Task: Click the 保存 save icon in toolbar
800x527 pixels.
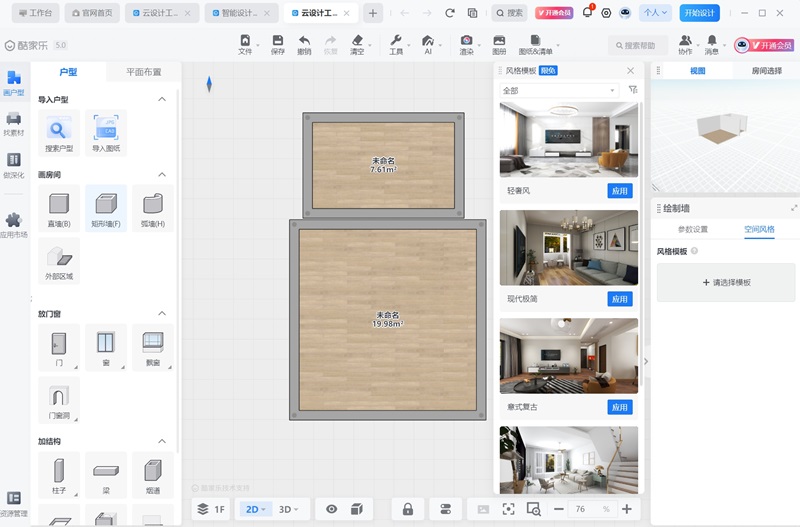Action: pos(277,45)
